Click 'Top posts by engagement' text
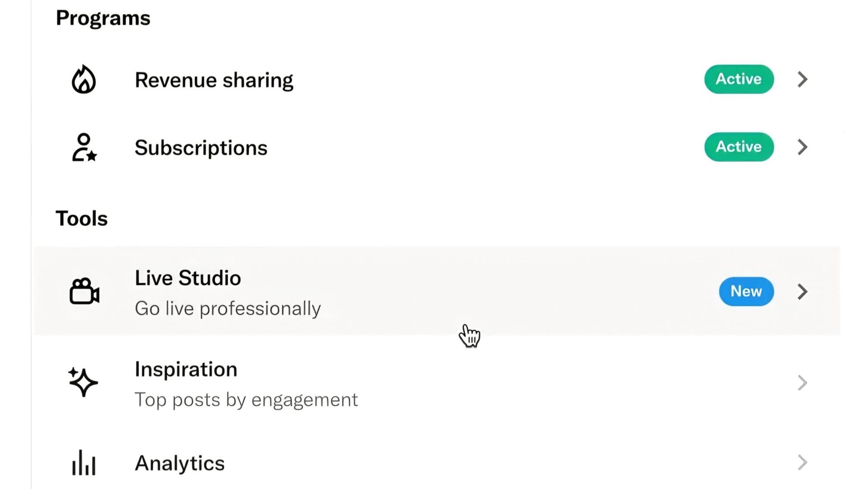The height and width of the screenshot is (489, 868). coord(246,400)
